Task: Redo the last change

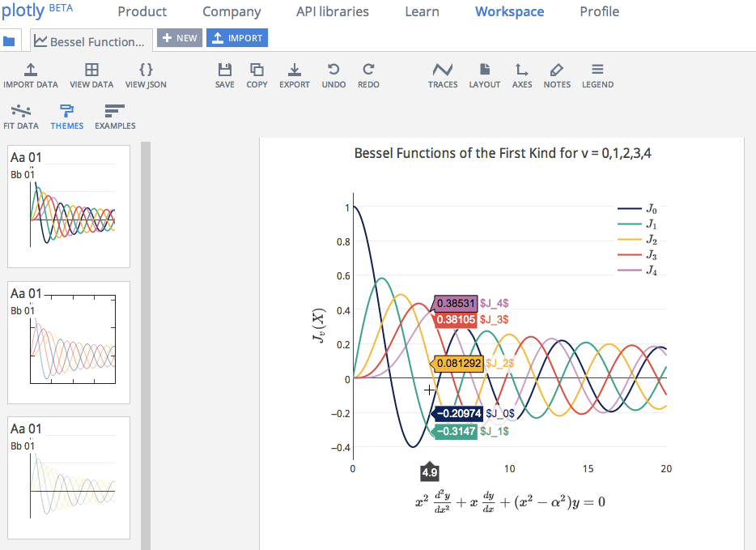Action: [x=368, y=75]
